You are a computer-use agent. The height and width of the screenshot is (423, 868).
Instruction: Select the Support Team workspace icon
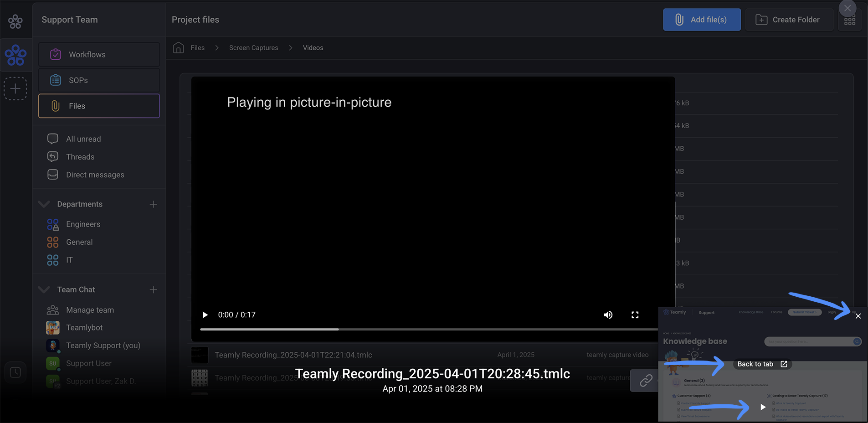(x=15, y=55)
